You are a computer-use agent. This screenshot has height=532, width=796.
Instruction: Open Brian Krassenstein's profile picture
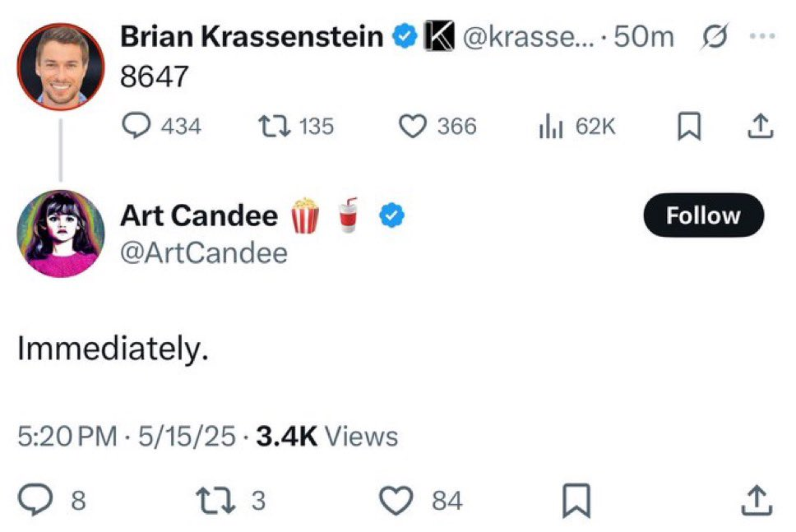[61, 67]
